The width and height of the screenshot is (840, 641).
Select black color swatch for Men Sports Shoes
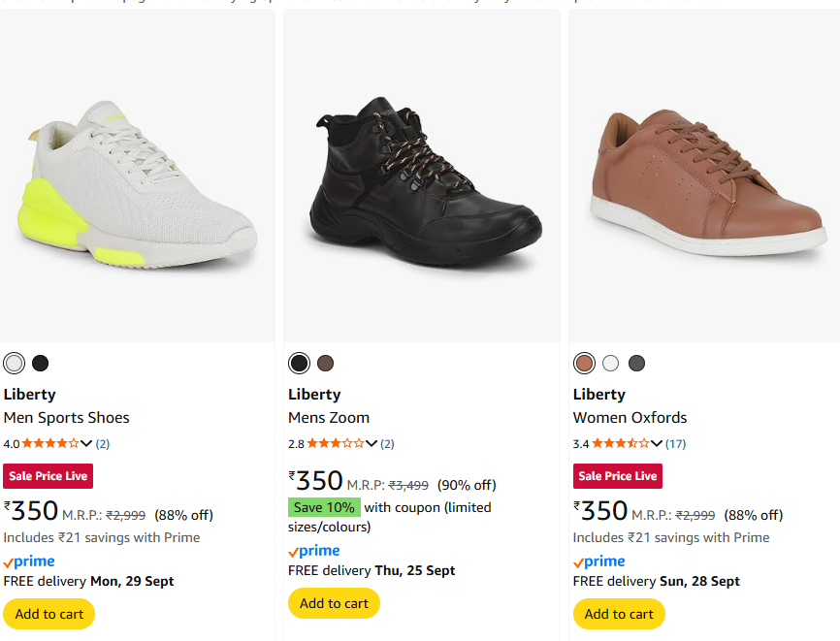40,364
